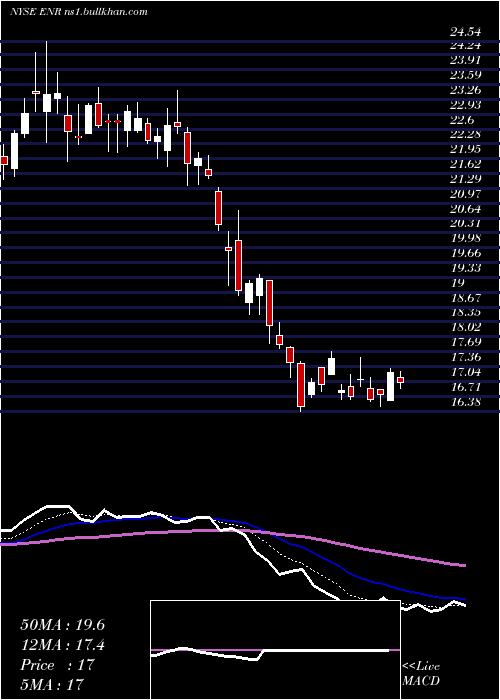Viewport: 500px width, 700px height.
Task: Click the 12MA : 17.4 readout
Action: [x=62, y=645]
